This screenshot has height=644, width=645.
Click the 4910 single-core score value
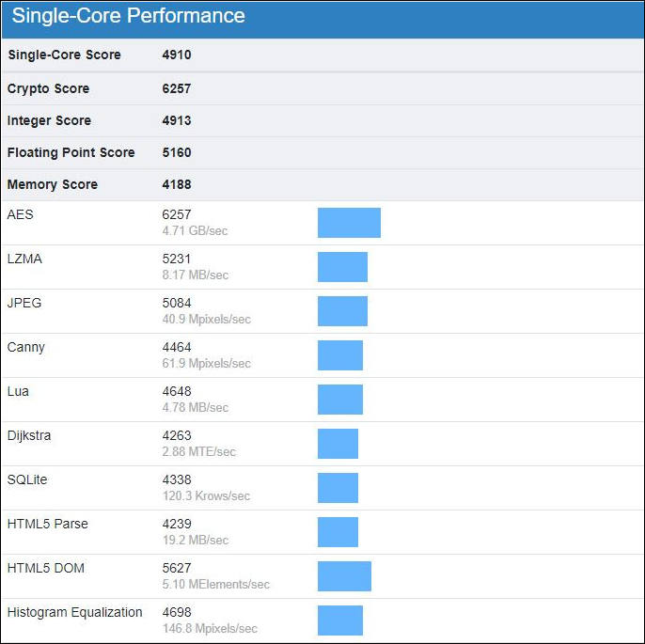click(x=177, y=55)
